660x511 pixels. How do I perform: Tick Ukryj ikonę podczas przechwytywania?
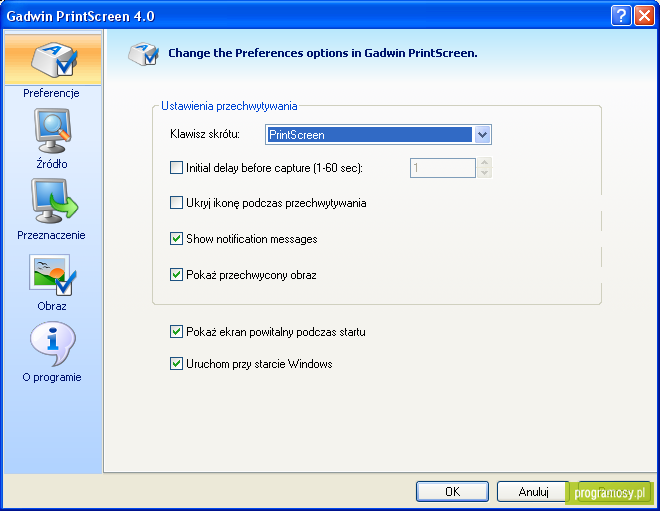pyautogui.click(x=176, y=202)
